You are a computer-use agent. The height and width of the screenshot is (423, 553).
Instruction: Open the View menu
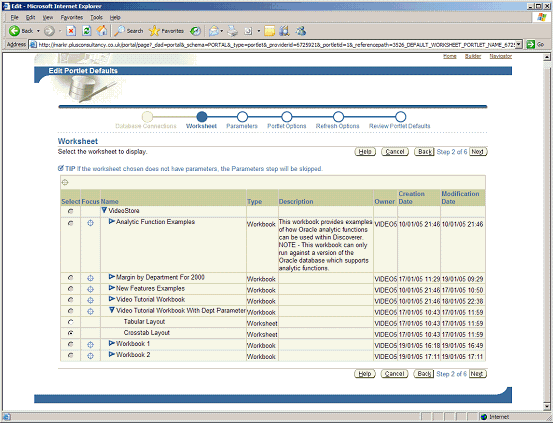[48, 17]
